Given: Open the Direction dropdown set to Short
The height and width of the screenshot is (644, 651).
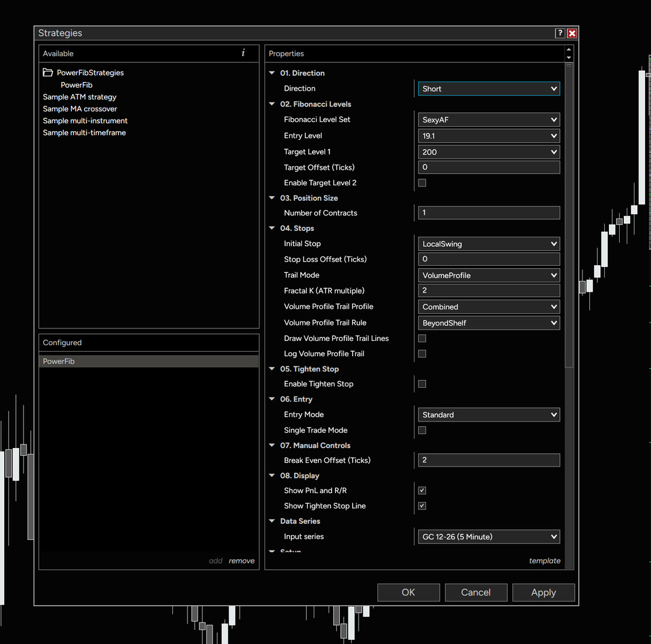Looking at the screenshot, I should tap(489, 89).
